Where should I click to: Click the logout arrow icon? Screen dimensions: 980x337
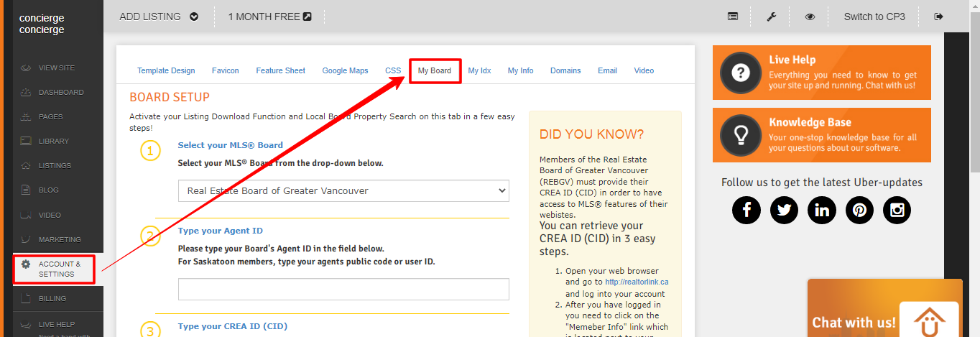coord(938,17)
